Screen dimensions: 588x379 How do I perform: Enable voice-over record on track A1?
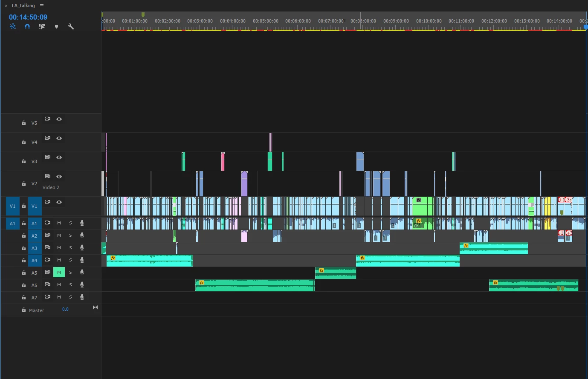(x=82, y=223)
